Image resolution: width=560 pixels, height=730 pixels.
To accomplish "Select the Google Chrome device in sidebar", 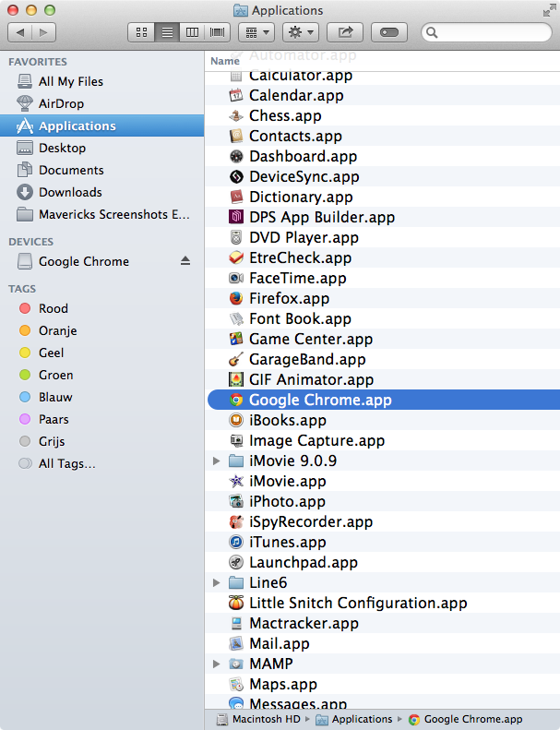I will [84, 261].
